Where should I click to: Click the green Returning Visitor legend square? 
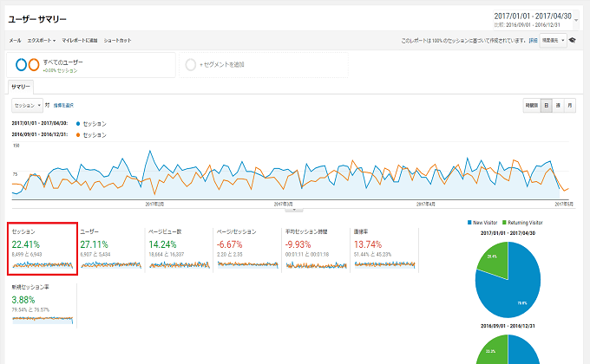click(x=504, y=223)
